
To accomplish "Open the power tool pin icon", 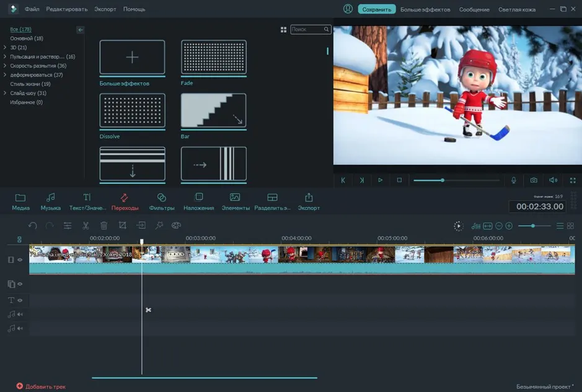I will pos(159,225).
